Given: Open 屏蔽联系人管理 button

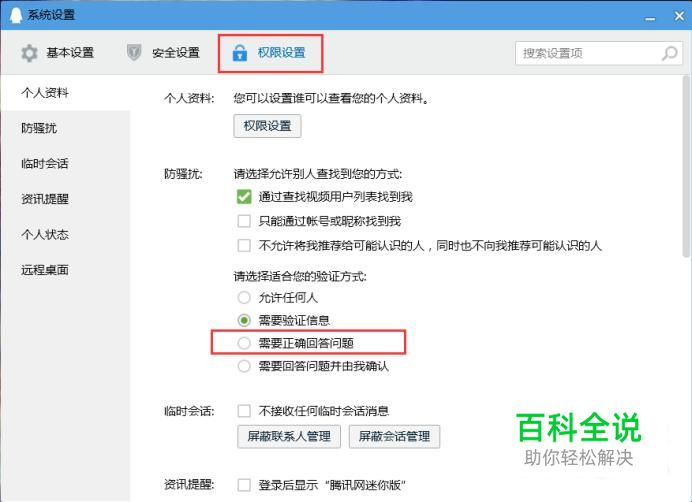Looking at the screenshot, I should [x=289, y=437].
